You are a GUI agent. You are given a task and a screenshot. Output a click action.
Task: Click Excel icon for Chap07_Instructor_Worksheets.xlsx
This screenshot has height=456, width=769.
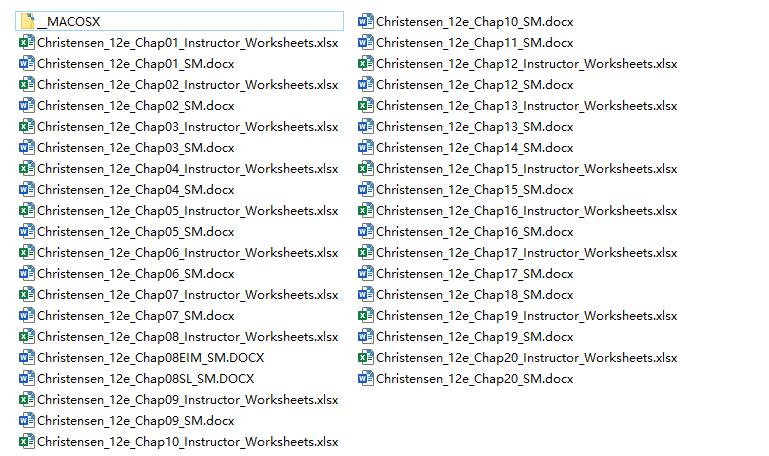click(x=26, y=294)
